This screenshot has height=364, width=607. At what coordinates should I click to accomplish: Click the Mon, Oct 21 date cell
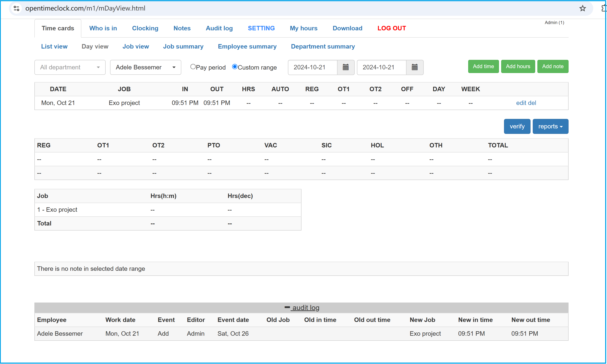58,103
